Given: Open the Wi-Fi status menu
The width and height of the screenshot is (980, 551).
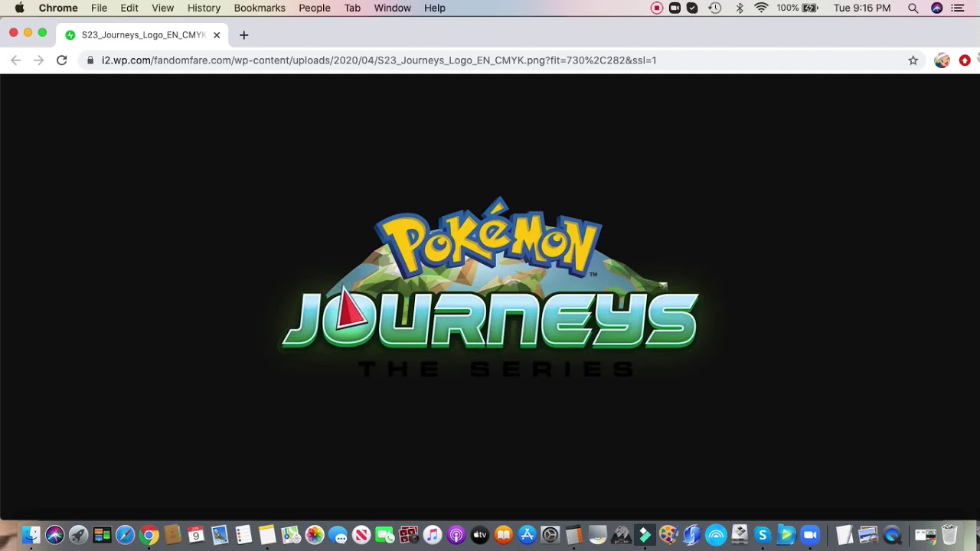Looking at the screenshot, I should pyautogui.click(x=761, y=8).
